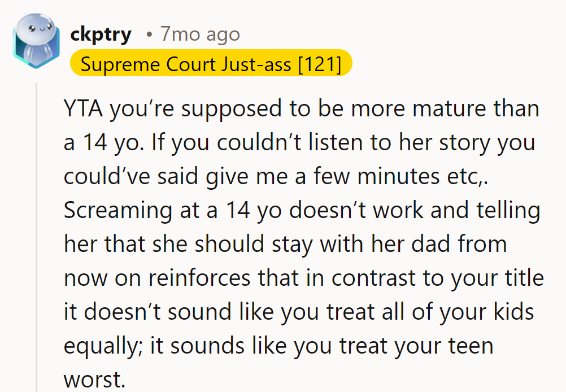Click the word "YTA" starting the comment
Viewport: 566px width, 392px height.
83,109
